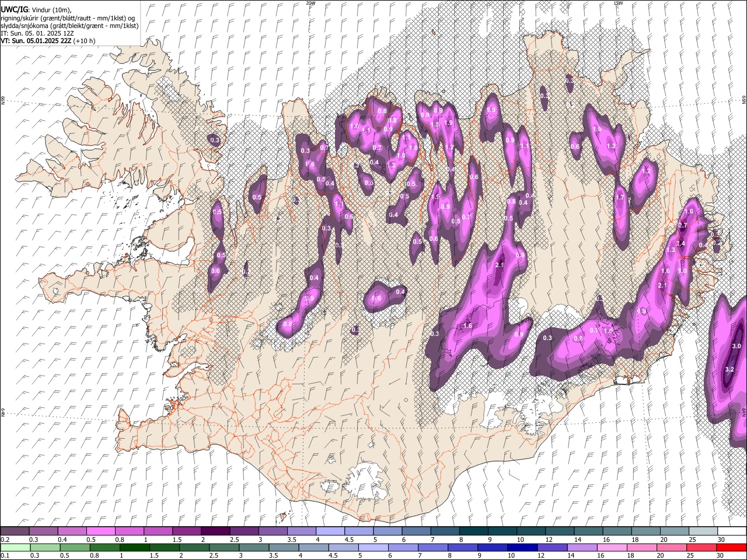Screen dimensions: 747x560
Task: Select the 'IT: Sun. 05. 01. 2025 12Z' text
Action: pyautogui.click(x=37, y=33)
